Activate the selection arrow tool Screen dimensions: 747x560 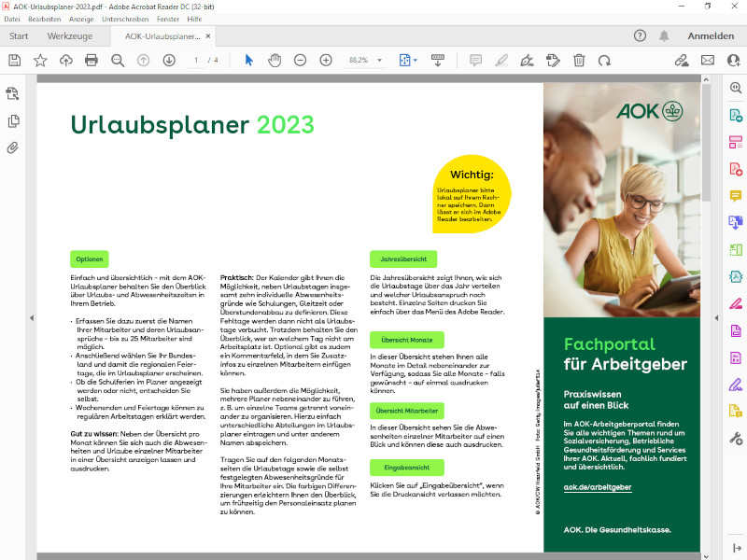pos(248,61)
